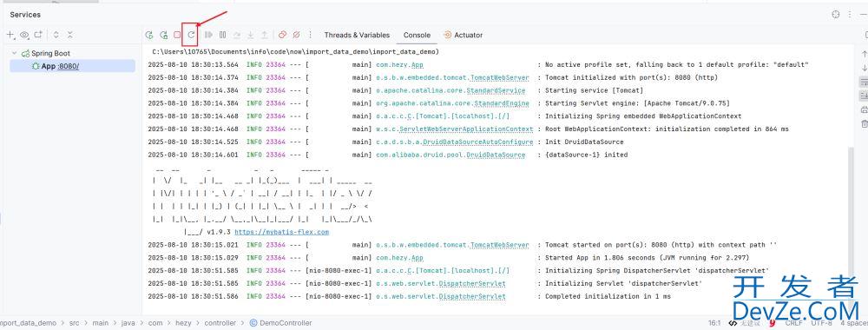Screen dimensions: 868x330
Task: Click the Step Into debugger icon
Action: click(250, 35)
